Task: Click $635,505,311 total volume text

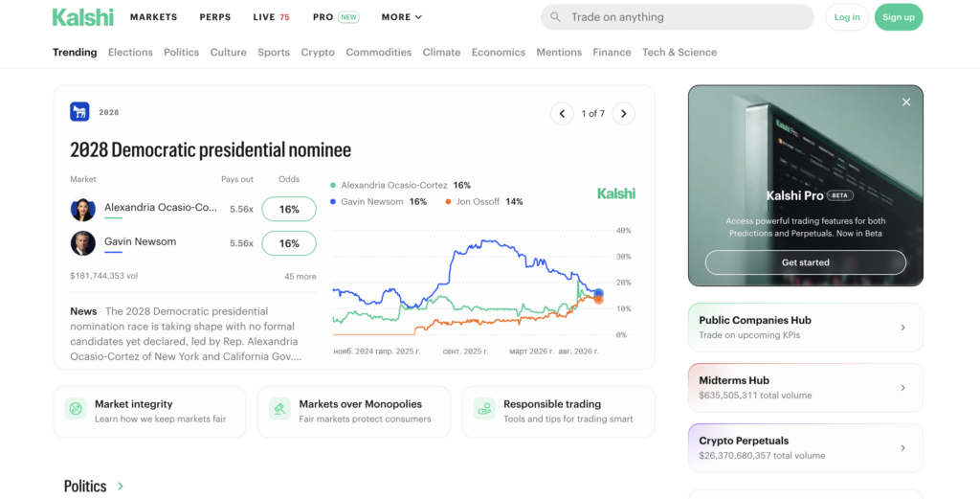Action: point(755,396)
